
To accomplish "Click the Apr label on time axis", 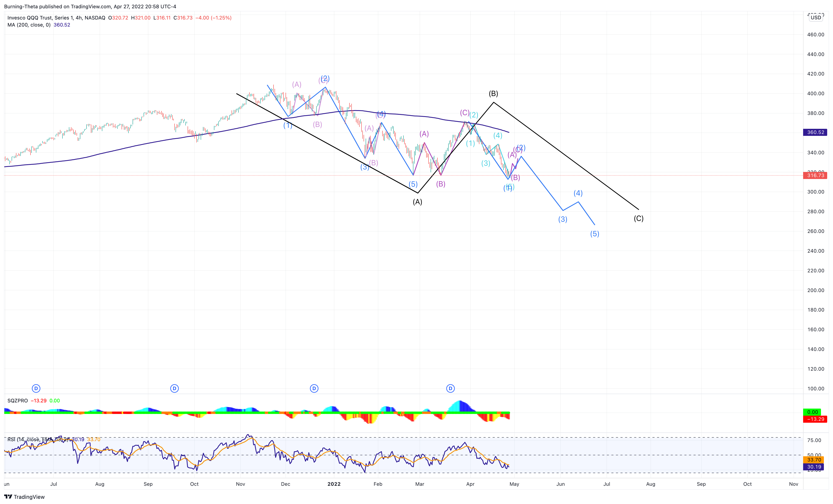I will point(470,484).
